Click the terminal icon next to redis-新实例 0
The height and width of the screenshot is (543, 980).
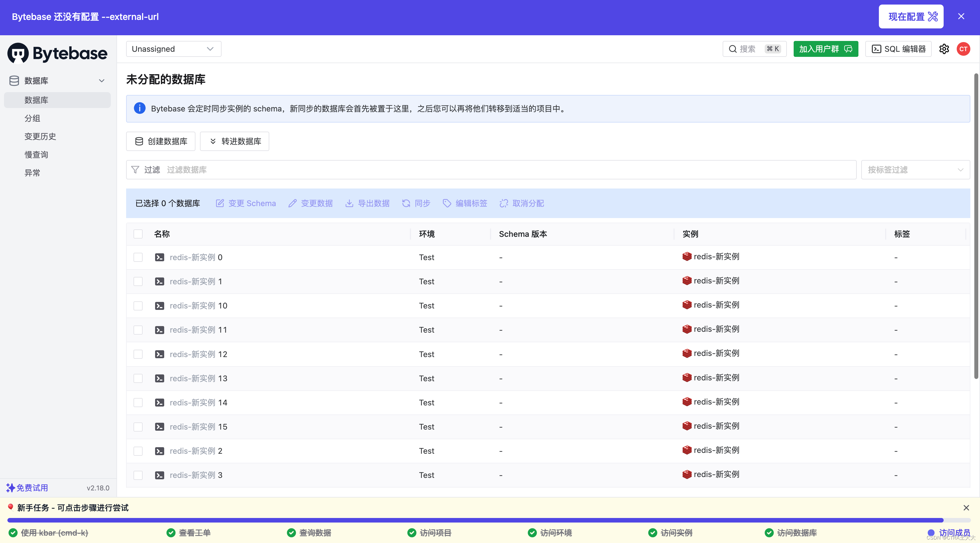click(160, 257)
